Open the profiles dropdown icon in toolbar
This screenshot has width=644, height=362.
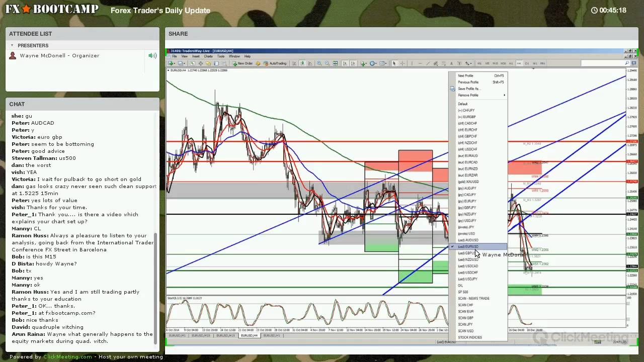tap(181, 63)
